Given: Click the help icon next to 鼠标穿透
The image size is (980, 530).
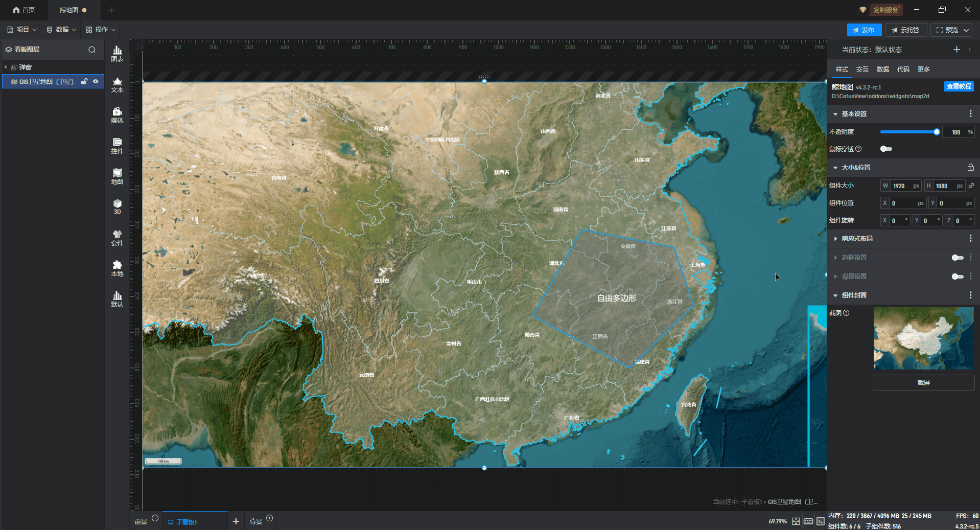Looking at the screenshot, I should coord(858,149).
